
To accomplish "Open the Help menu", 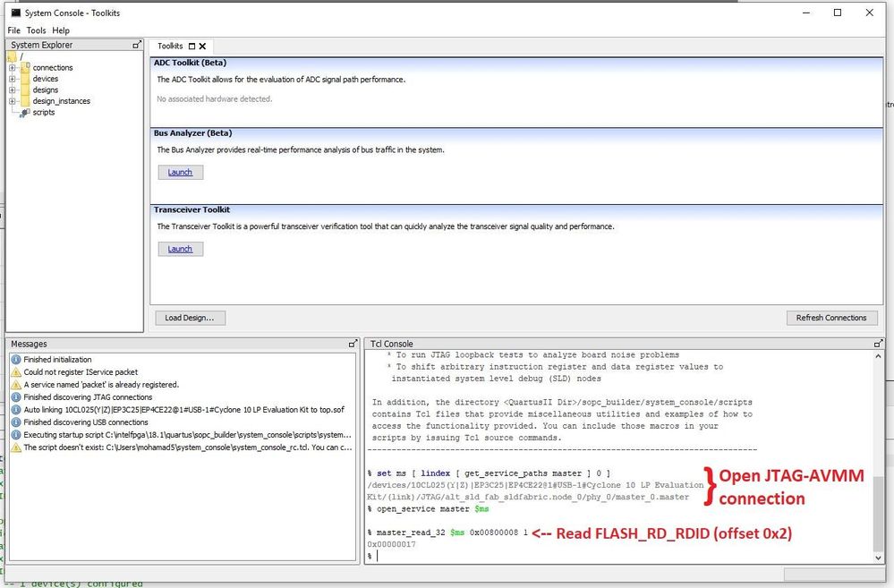I will tap(61, 30).
